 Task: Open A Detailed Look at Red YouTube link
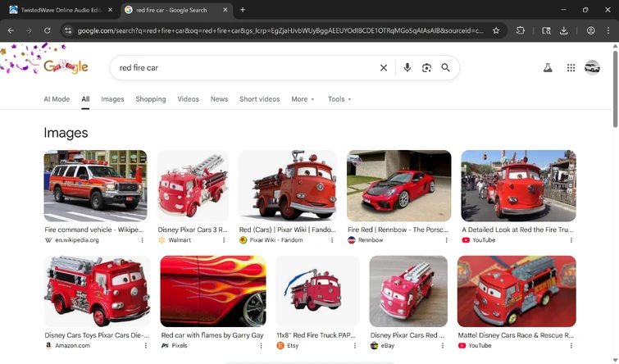(517, 230)
